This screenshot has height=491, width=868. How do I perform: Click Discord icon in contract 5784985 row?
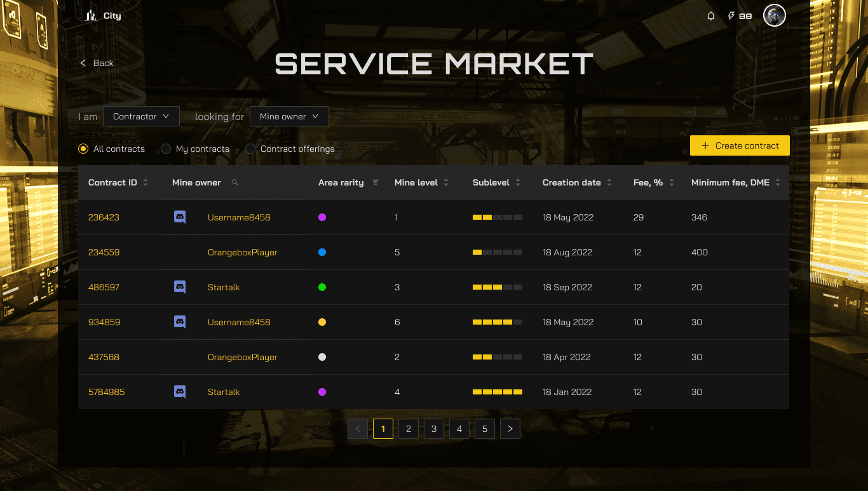[180, 392]
